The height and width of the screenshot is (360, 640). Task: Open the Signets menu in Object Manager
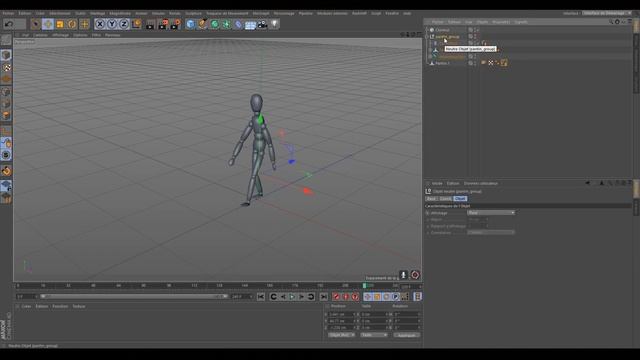coord(521,22)
